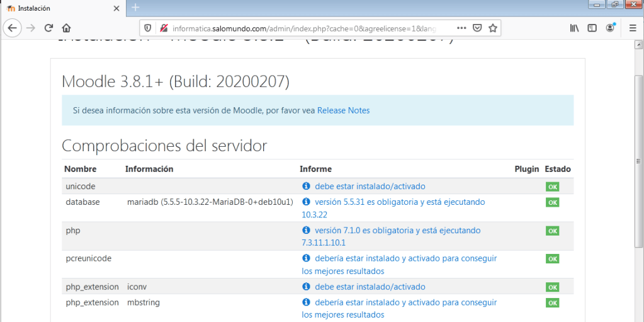Open the 'versión 7.1.0 es obligatoria' php link
Image resolution: width=644 pixels, height=322 pixels.
(x=397, y=231)
